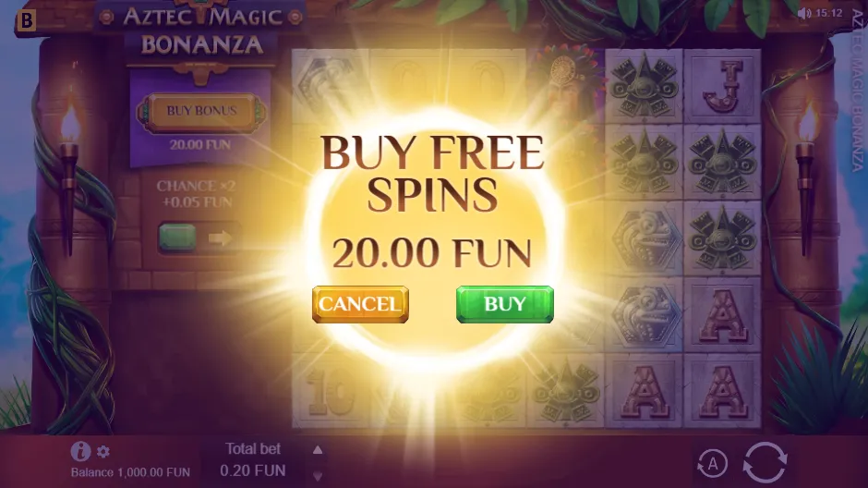
Task: Click the Total bet 0.20 FUN display
Action: (253, 460)
